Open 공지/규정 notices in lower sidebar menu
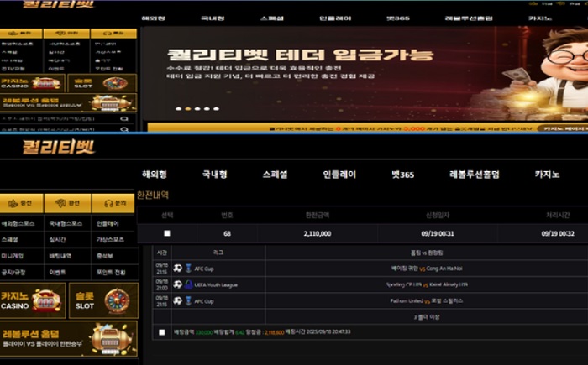 coord(13,272)
